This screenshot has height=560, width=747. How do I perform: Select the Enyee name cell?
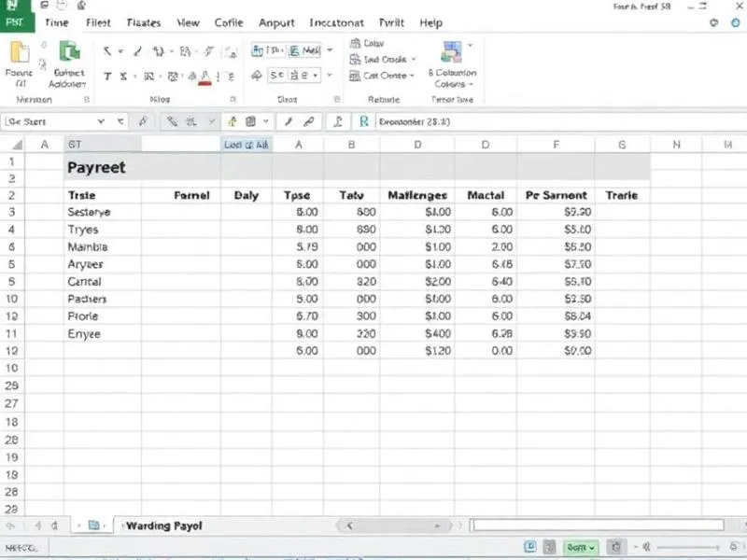[x=103, y=333]
